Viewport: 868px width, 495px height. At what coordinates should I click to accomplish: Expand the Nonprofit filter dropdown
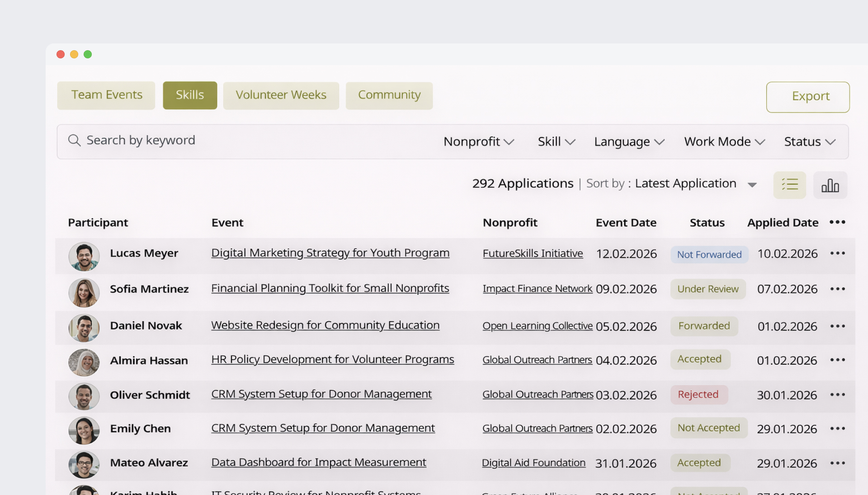(479, 142)
